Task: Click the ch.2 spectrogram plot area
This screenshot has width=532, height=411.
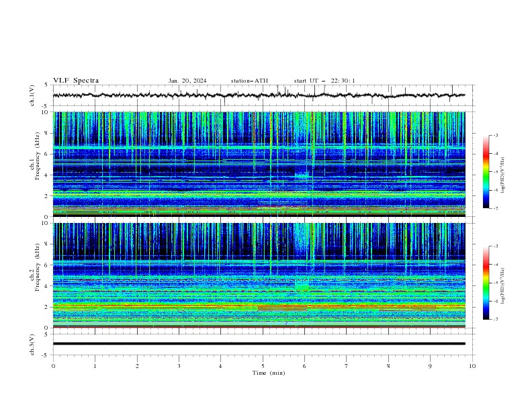Action: point(259,275)
